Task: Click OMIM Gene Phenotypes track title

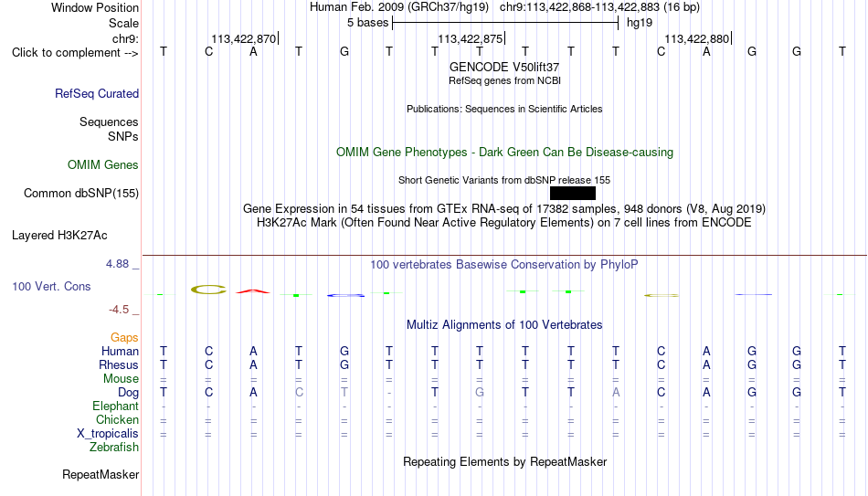Action: coord(504,153)
